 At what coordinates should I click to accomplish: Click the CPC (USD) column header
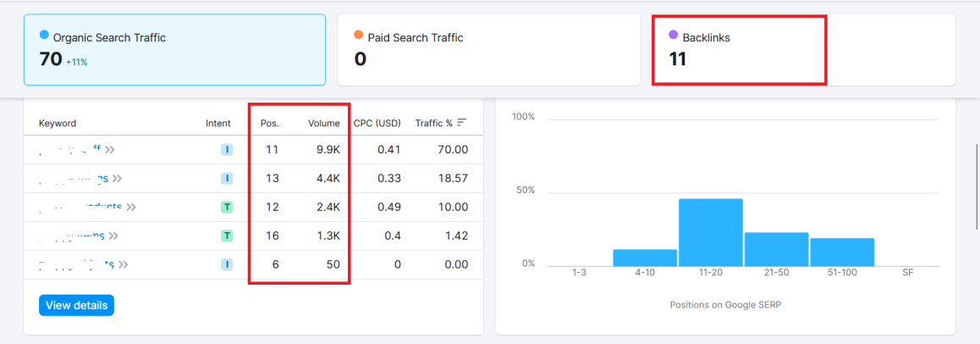377,123
